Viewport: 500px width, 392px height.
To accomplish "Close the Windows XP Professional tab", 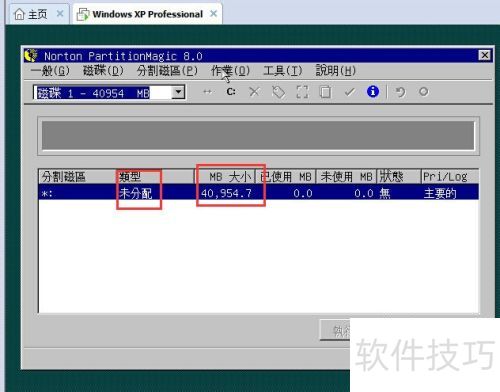I will point(214,14).
